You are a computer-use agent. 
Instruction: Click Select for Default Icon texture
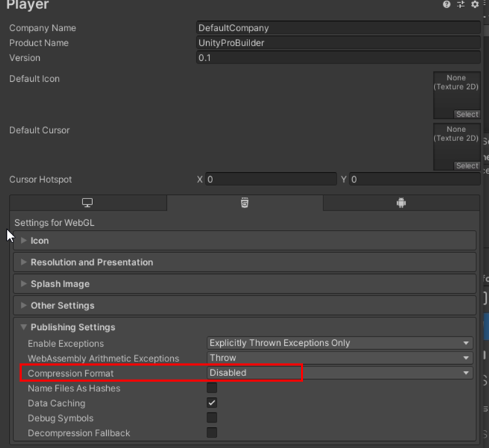[467, 114]
